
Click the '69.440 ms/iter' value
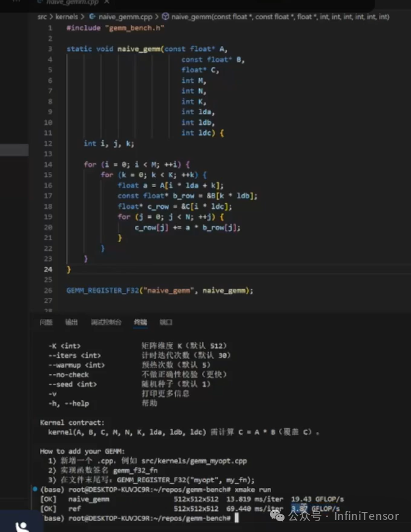255,508
